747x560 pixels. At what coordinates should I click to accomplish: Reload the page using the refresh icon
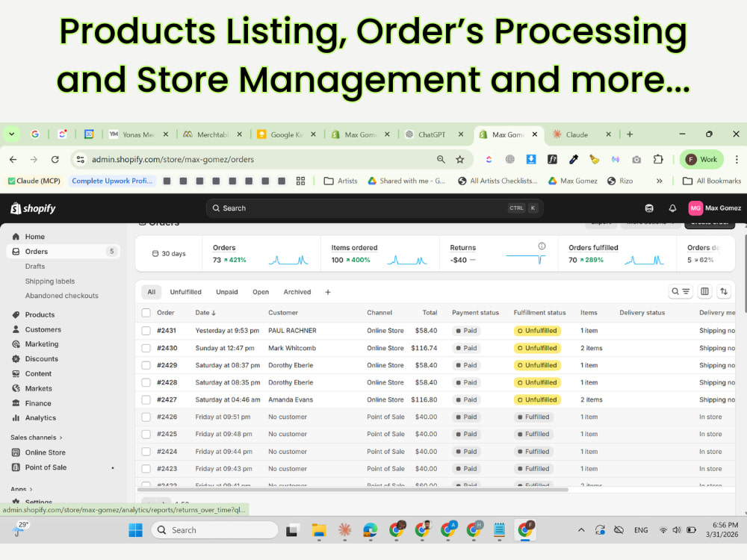pos(55,160)
